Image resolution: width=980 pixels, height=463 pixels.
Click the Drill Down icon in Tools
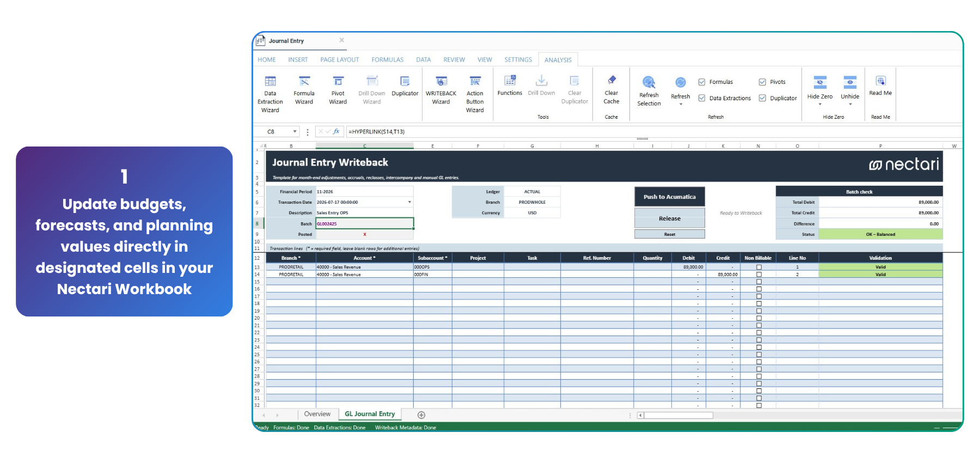coord(541,81)
